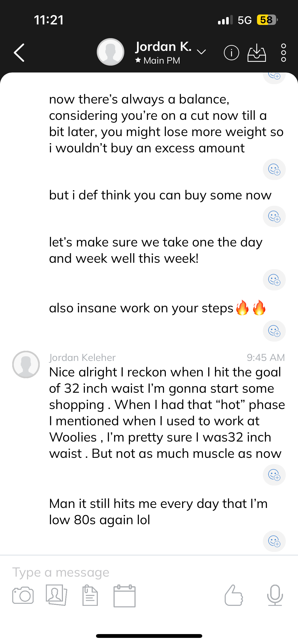Image resolution: width=298 pixels, height=644 pixels.
Task: Open the calendar scheduling icon
Action: 124,596
